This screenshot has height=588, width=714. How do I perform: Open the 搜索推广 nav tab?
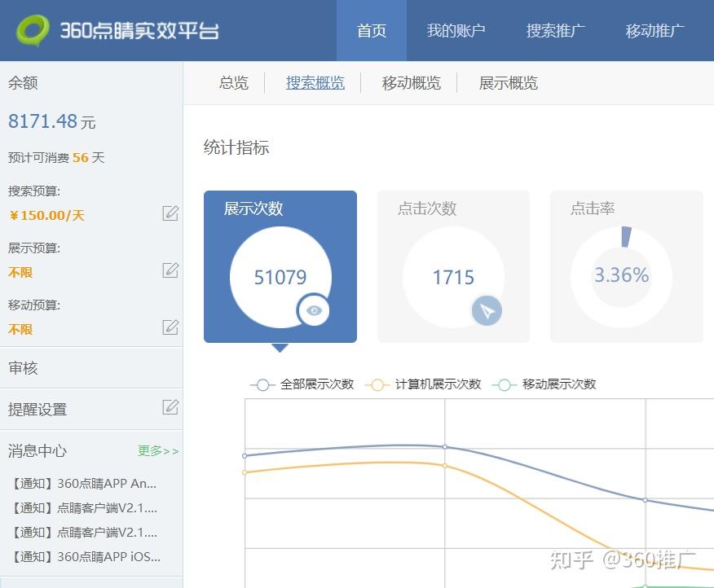pyautogui.click(x=556, y=30)
